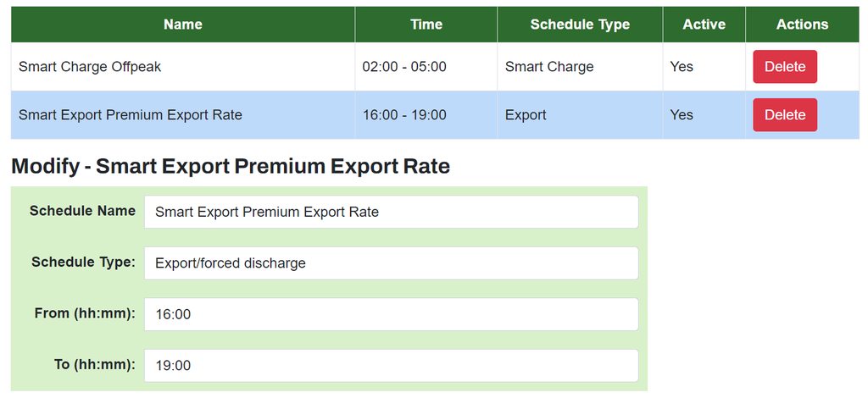Click the Modify schedule heading
Screen dimensions: 868x409
[x=231, y=166]
